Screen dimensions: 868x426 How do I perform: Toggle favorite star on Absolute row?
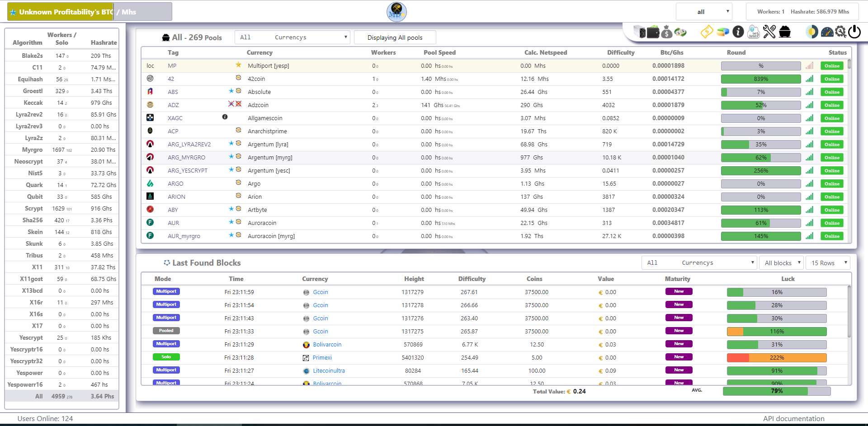click(231, 91)
